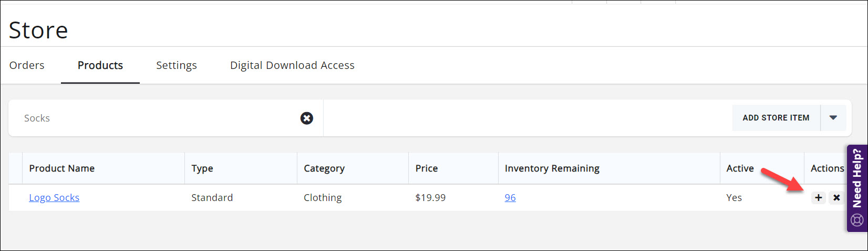Click the Actions column header
This screenshot has width=868, height=251.
827,168
